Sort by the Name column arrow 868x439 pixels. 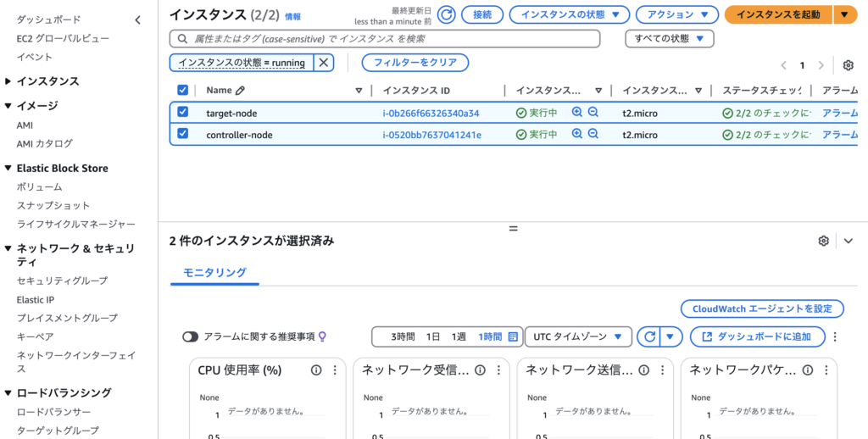point(359,91)
